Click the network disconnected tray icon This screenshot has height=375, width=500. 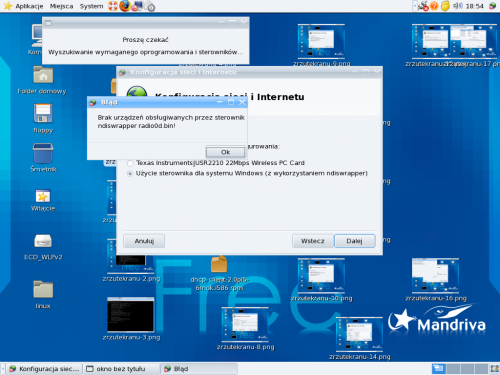click(x=424, y=6)
